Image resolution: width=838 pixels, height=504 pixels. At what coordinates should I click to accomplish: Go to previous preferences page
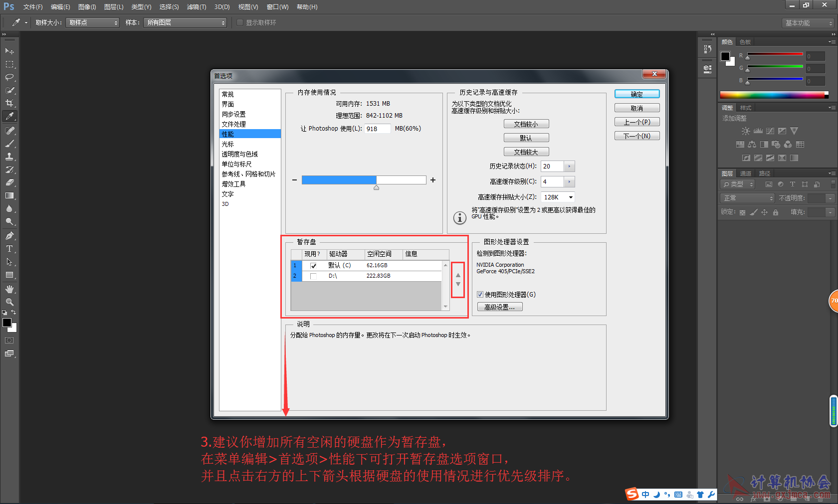637,122
